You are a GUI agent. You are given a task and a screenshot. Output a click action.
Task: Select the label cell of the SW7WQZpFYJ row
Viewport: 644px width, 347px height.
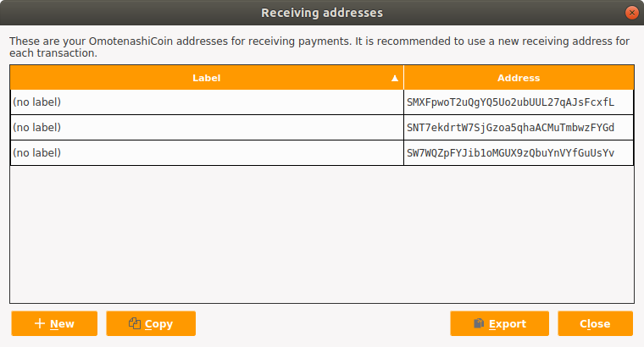click(x=207, y=153)
